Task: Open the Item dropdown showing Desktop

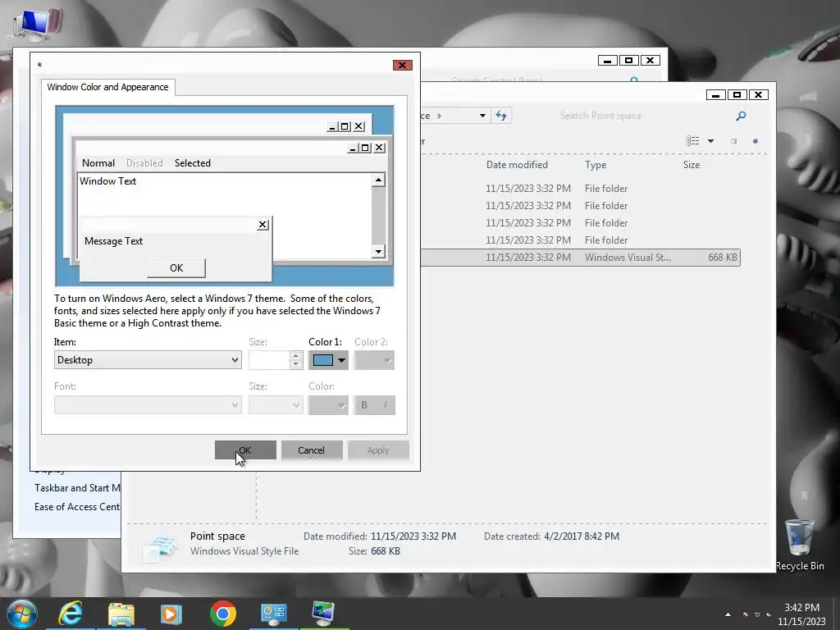Action: 148,360
